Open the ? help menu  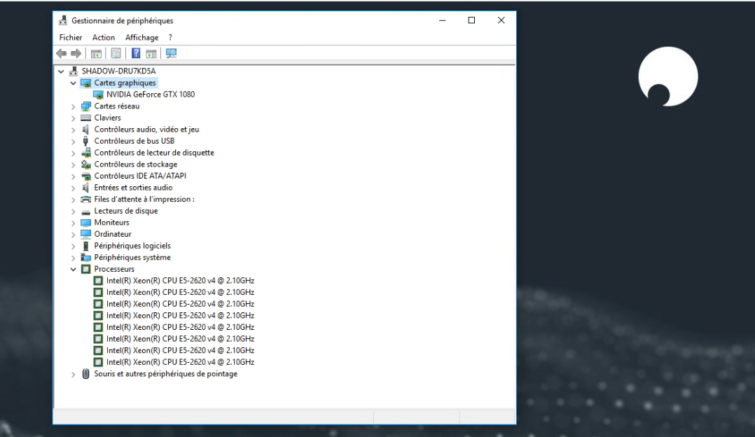point(170,37)
